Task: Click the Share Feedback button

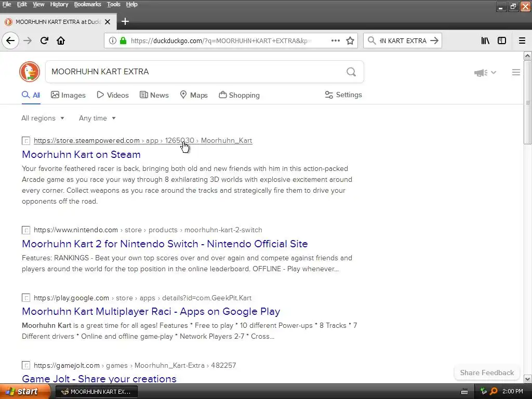Action: coord(487,373)
